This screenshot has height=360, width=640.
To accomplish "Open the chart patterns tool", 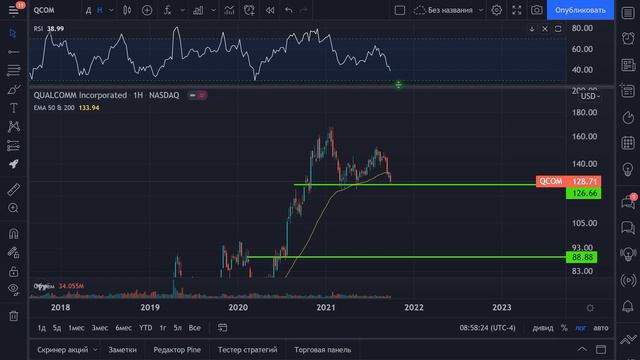I will (13, 127).
